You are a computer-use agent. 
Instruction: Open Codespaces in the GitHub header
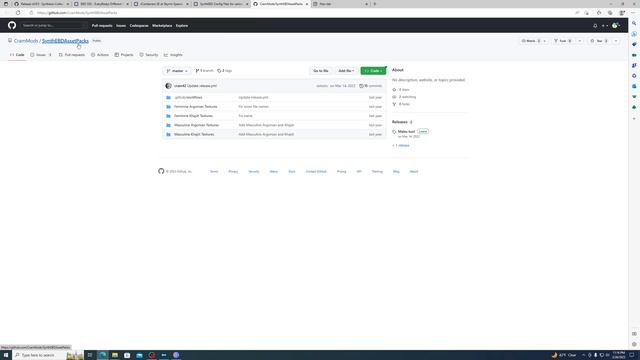(139, 26)
